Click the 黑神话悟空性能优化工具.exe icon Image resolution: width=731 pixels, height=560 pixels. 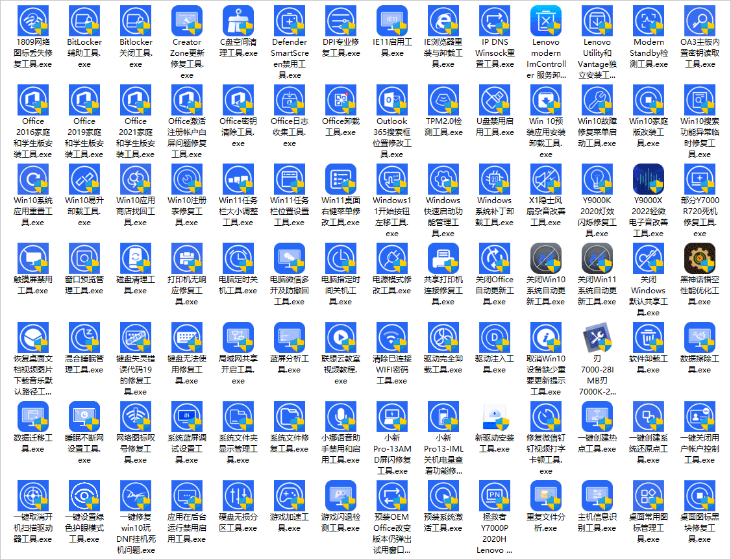point(700,259)
